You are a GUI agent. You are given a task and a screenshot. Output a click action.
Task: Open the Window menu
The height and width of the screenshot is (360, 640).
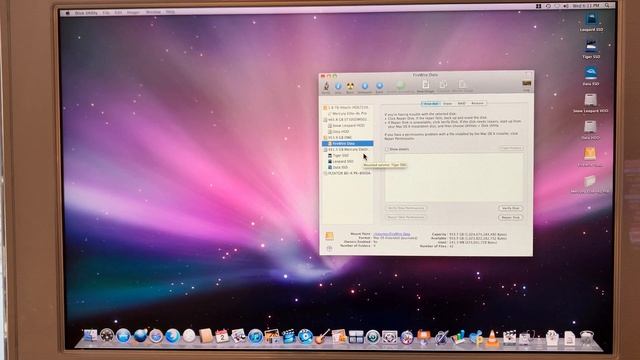(x=153, y=12)
